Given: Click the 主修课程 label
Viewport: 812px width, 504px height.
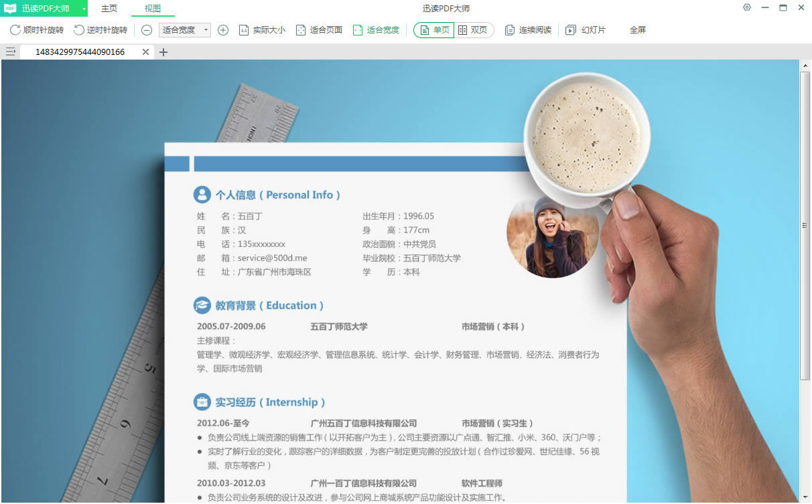Looking at the screenshot, I should tap(216, 341).
